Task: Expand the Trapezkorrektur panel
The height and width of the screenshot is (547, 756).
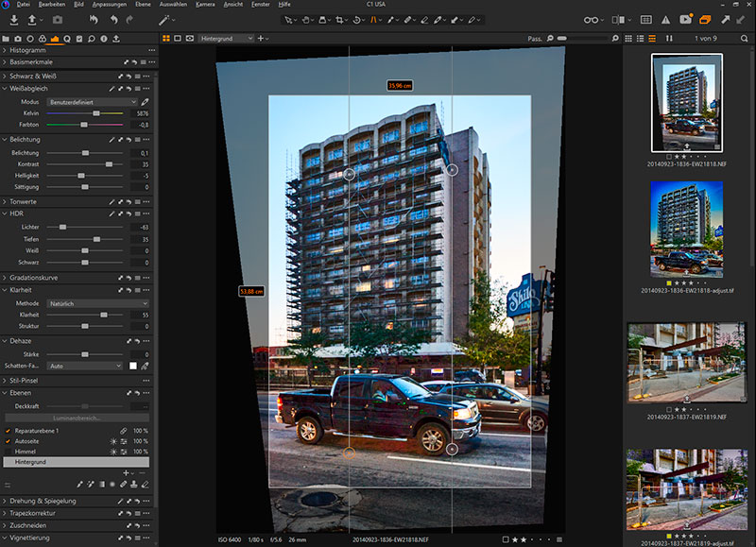Action: click(x=5, y=513)
